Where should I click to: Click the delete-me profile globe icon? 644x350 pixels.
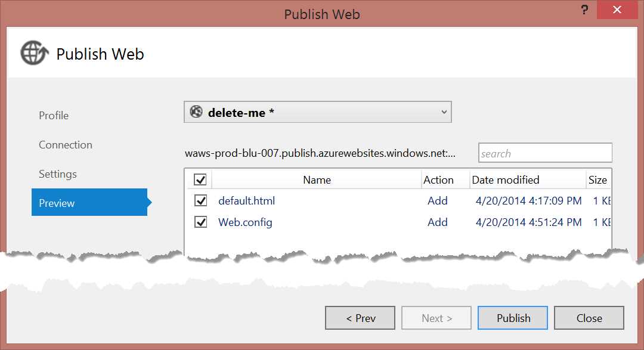pyautogui.click(x=197, y=111)
